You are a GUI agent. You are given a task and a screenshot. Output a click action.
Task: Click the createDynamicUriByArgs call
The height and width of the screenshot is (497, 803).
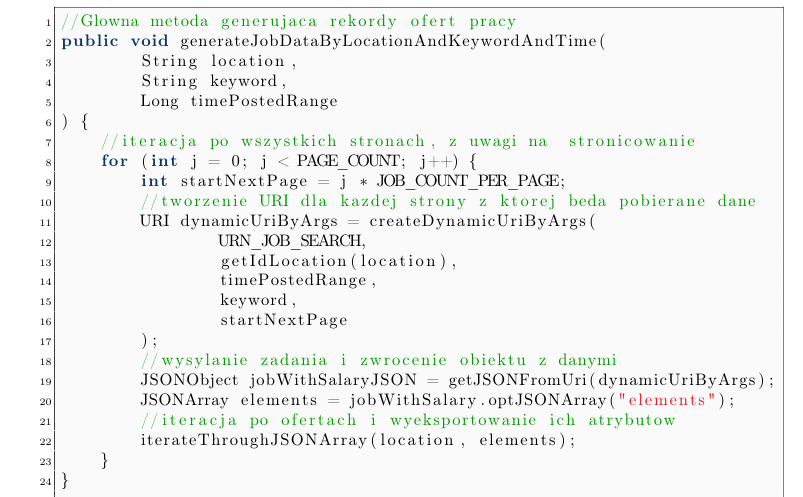click(477, 221)
